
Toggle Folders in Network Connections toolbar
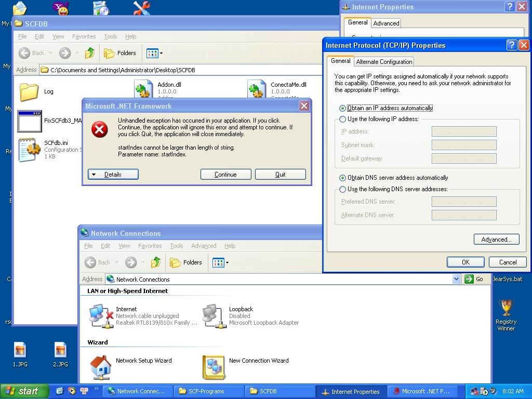pos(185,262)
